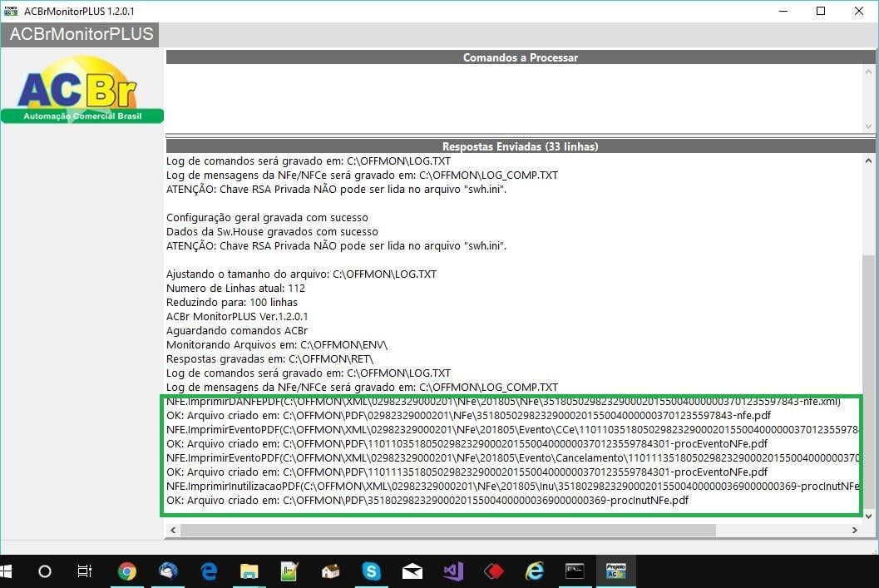Close the ACBrMonitorPLUS window
This screenshot has height=588, width=879.
tap(859, 11)
